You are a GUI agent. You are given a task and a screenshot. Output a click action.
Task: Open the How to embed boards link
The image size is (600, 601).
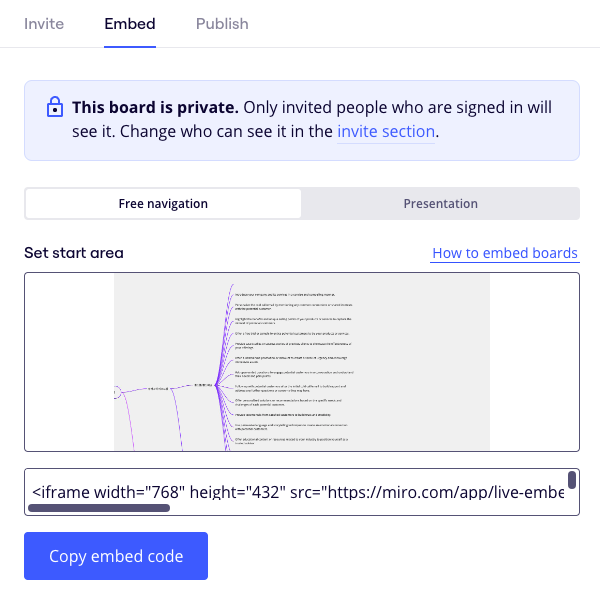click(505, 253)
